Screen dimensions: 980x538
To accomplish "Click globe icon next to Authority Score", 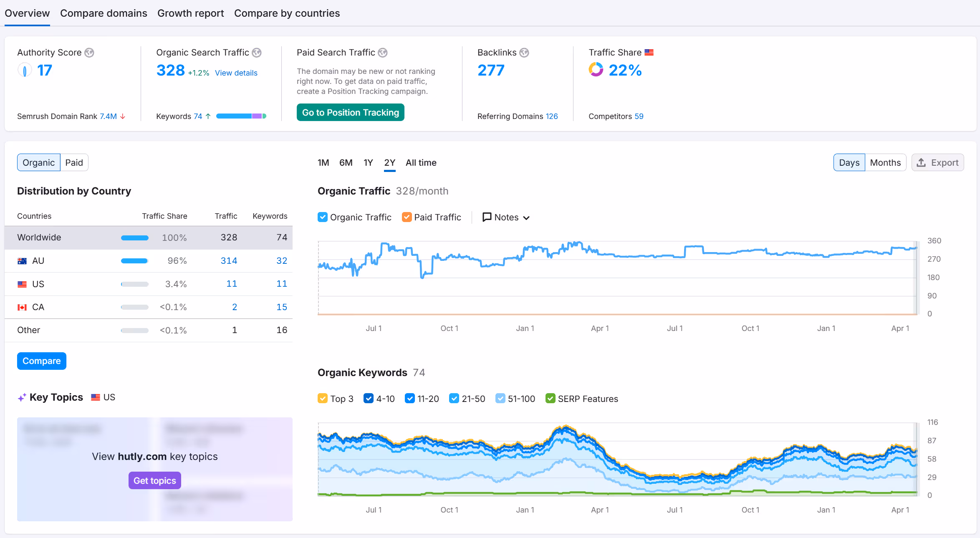I will coord(89,53).
